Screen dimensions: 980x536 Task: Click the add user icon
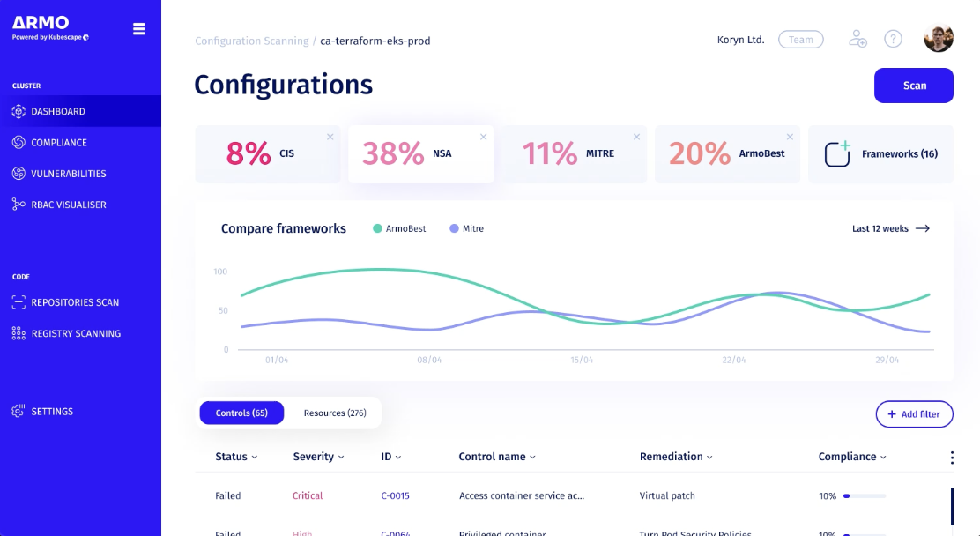[857, 39]
